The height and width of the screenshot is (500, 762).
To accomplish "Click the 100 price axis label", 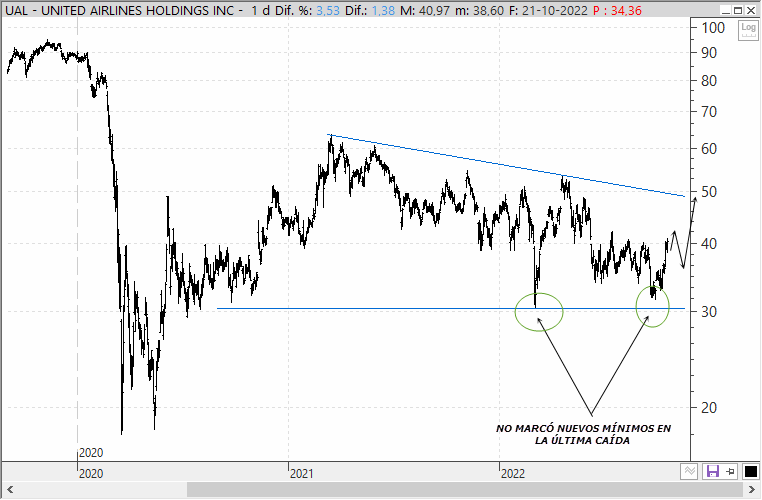I will [x=713, y=28].
